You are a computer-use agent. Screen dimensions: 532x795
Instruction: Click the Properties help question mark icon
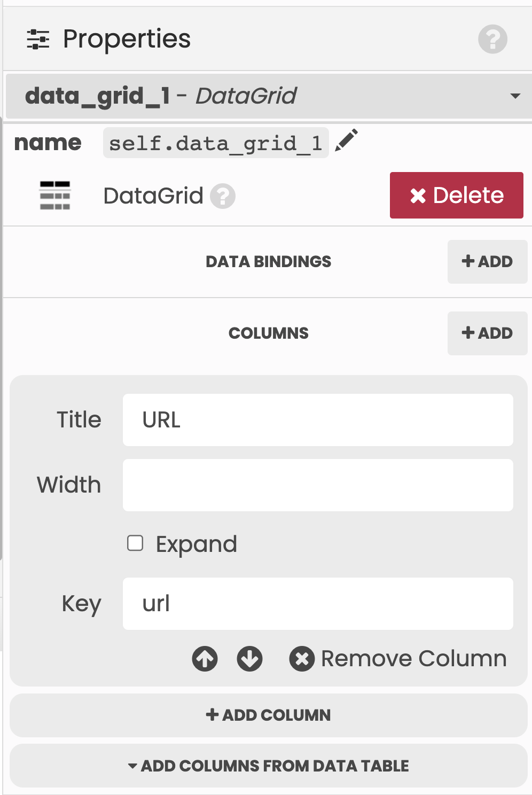tap(492, 39)
